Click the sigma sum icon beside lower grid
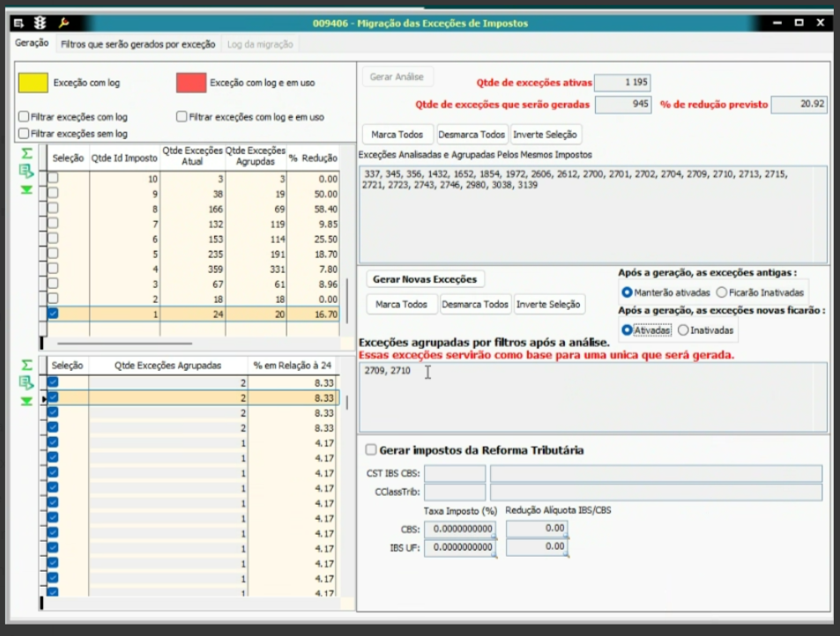This screenshot has width=840, height=636. point(26,365)
